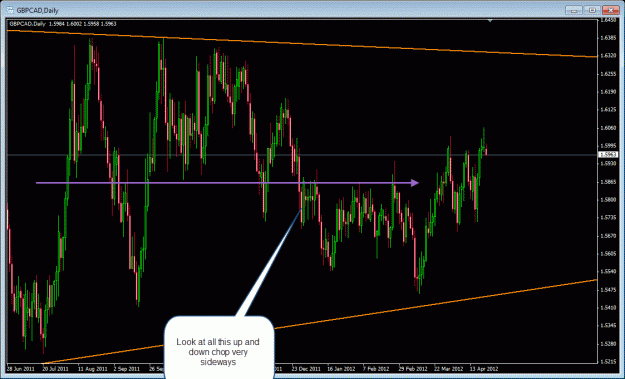The height and width of the screenshot is (379, 625).
Task: Click the 22 Mar 2012 date label
Action: (448, 369)
